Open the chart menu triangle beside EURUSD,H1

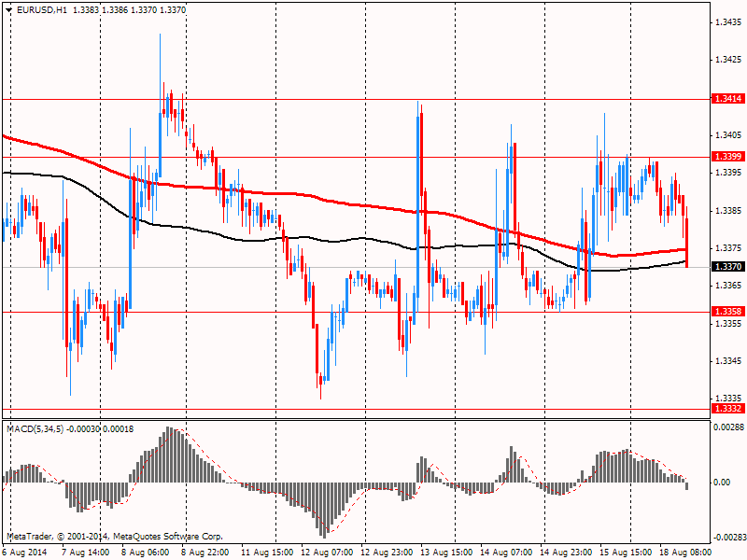pyautogui.click(x=9, y=10)
